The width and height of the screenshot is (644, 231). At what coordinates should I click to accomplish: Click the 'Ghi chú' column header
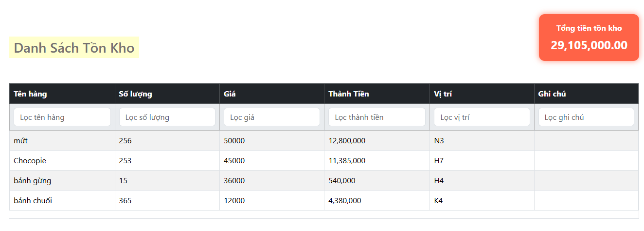click(552, 94)
